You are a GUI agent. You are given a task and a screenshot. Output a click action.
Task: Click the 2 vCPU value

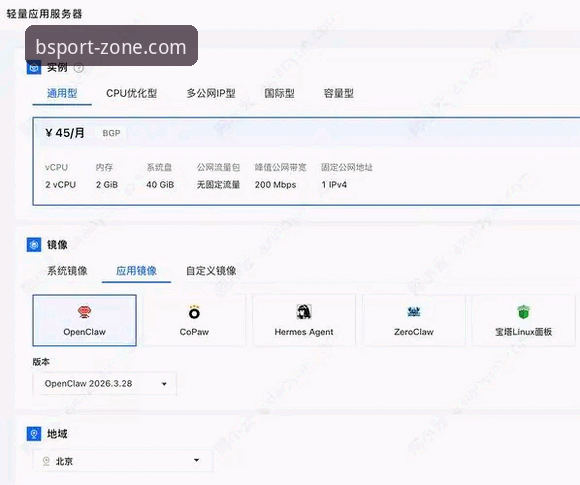(x=61, y=185)
